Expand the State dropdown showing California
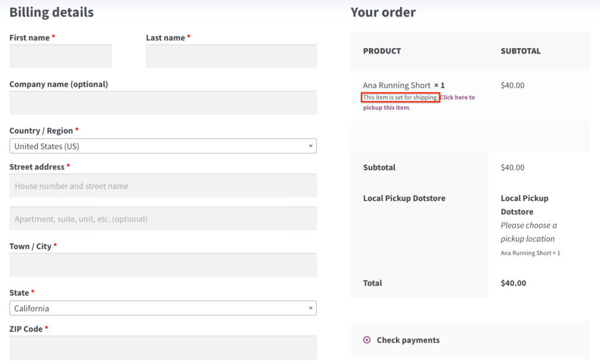This screenshot has height=364, width=600. [x=163, y=308]
